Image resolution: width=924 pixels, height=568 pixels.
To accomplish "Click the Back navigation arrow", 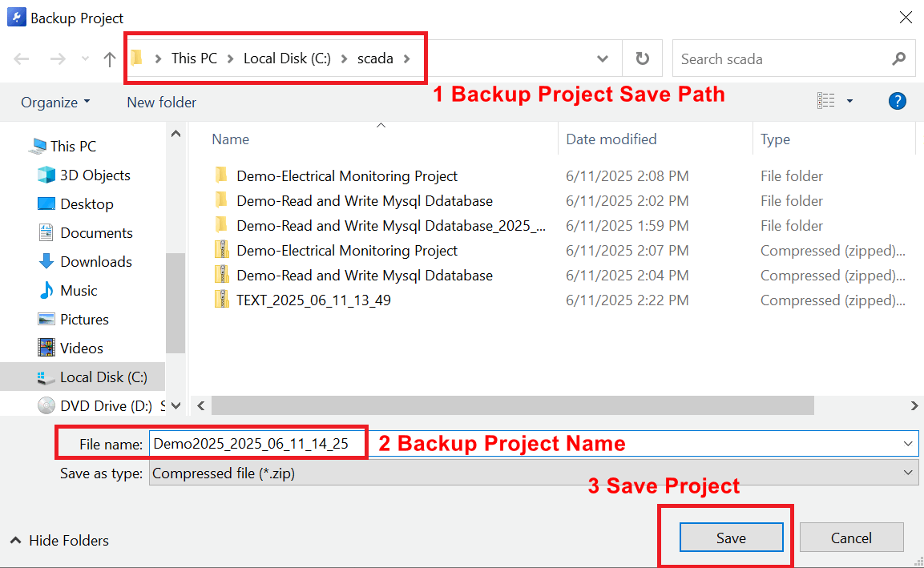I will point(22,59).
